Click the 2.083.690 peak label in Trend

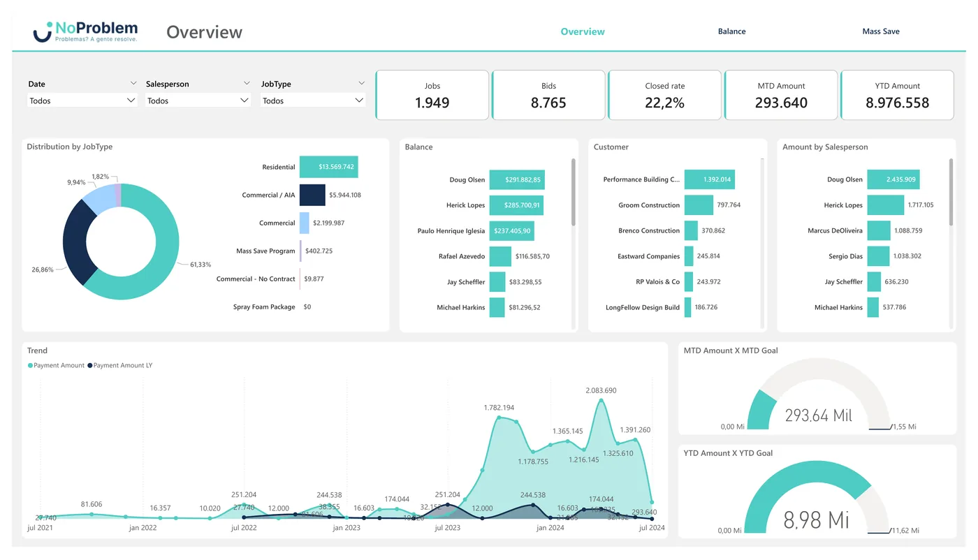tap(601, 390)
